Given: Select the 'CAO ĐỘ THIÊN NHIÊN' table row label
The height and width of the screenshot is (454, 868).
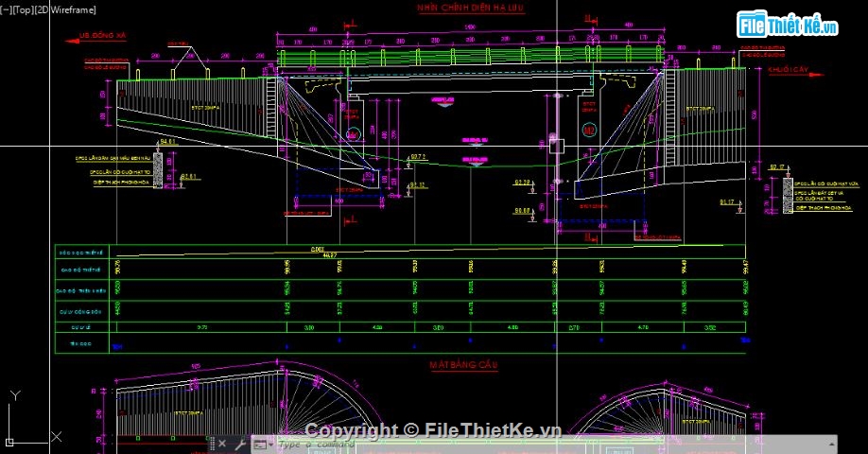Looking at the screenshot, I should pyautogui.click(x=80, y=290).
